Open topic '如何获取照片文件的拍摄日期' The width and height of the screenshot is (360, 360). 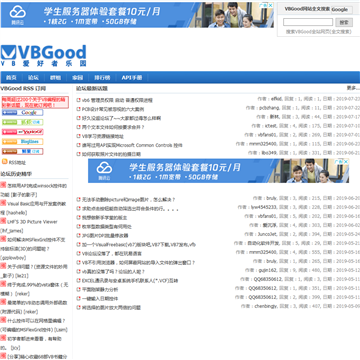(111, 154)
